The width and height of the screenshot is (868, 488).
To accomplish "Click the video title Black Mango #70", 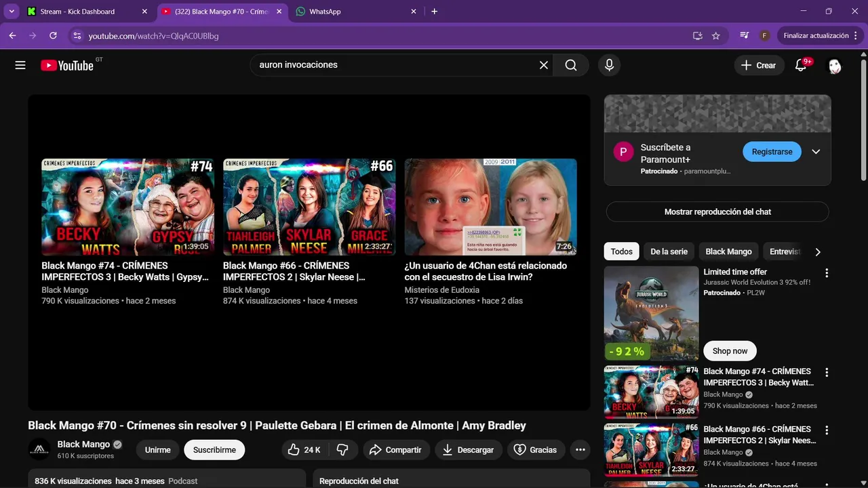I will (x=277, y=426).
